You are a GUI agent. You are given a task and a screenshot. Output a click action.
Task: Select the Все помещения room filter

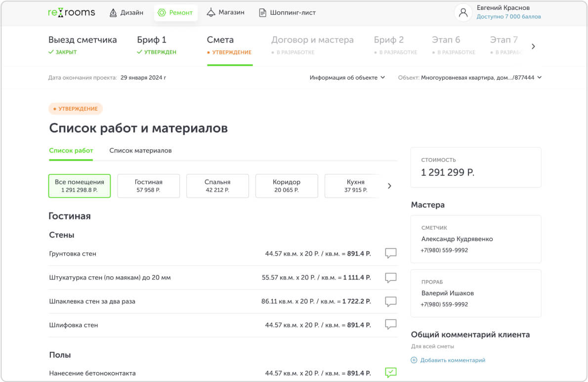coord(80,186)
